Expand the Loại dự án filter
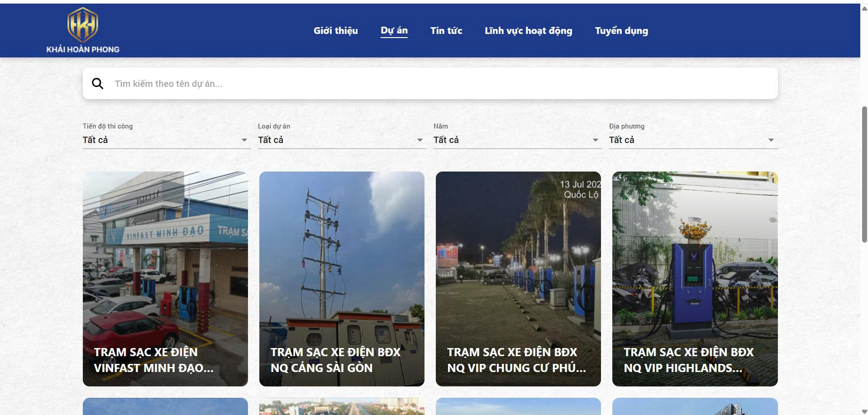 pyautogui.click(x=342, y=140)
